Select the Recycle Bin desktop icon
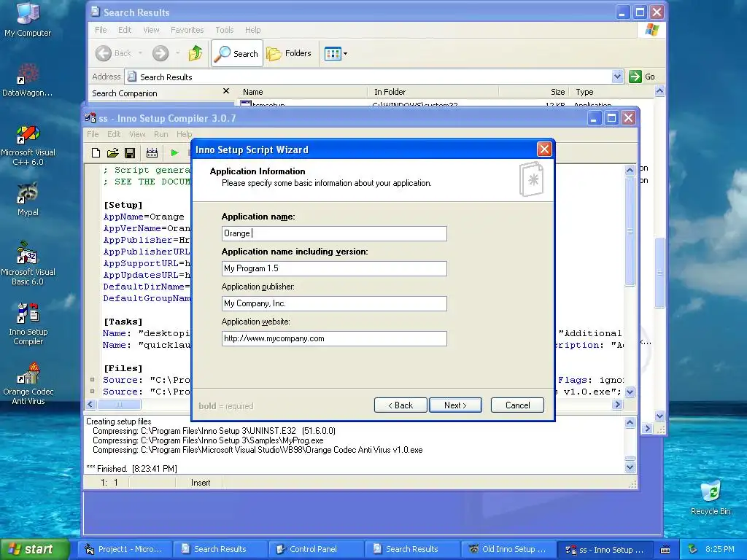747x560 pixels. coord(711,498)
